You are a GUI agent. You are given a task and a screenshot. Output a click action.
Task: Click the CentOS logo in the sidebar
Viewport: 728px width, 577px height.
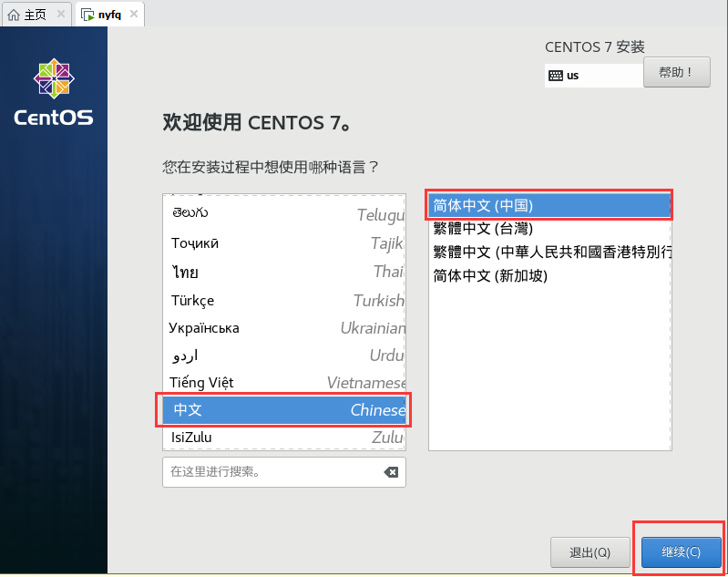pos(54,92)
